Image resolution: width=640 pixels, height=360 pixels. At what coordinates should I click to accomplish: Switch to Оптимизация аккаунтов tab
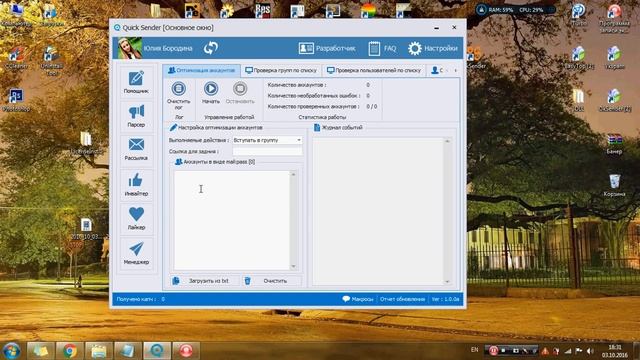pyautogui.click(x=202, y=70)
